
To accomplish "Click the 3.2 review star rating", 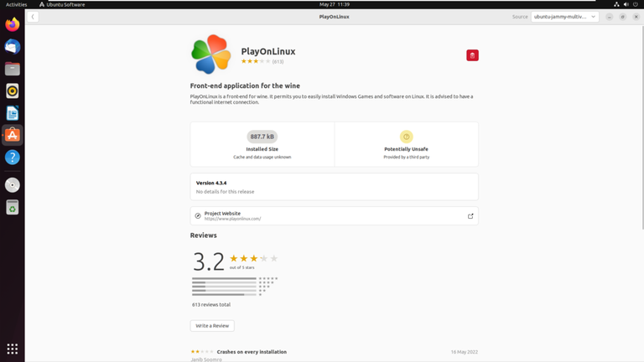I will (x=253, y=259).
